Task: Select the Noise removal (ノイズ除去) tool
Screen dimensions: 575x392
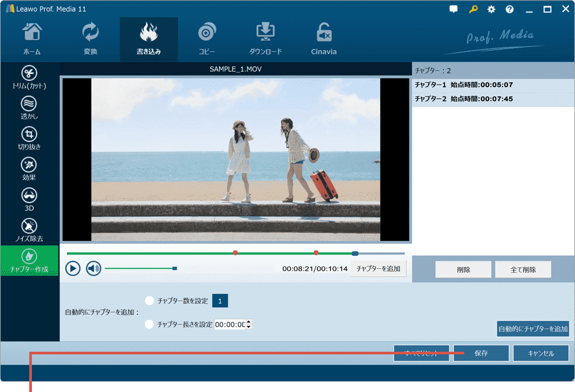Action: [29, 229]
